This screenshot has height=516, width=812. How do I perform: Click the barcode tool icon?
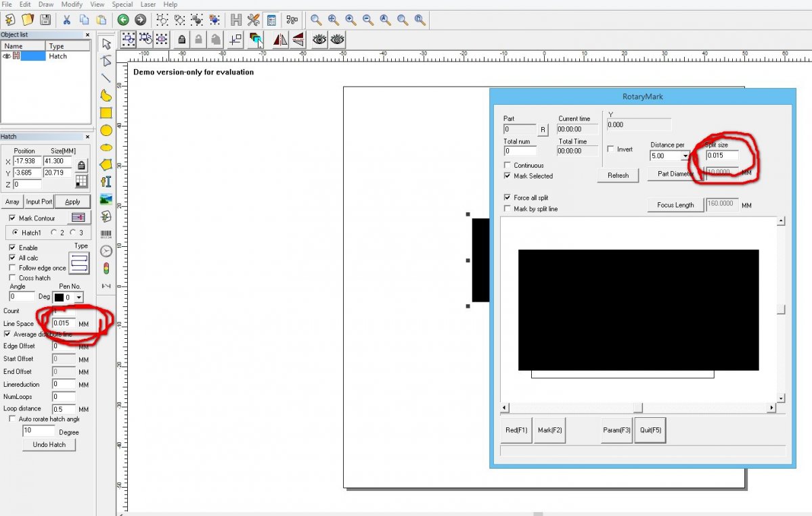click(x=106, y=234)
